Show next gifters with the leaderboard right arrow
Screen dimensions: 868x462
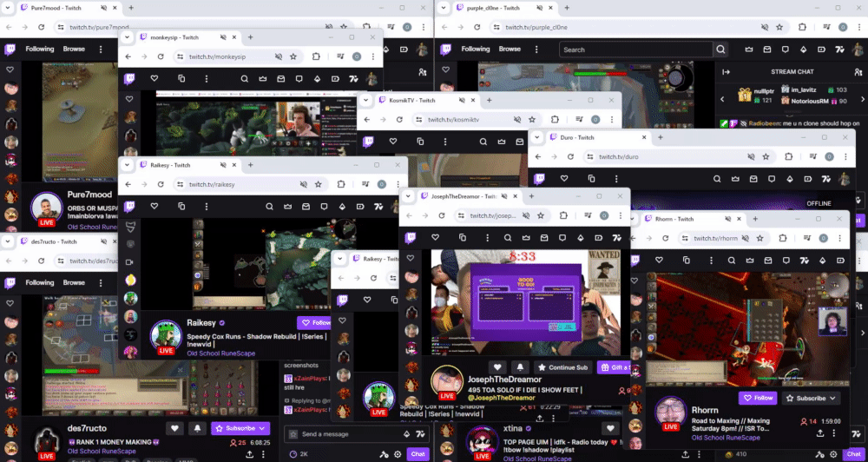click(863, 99)
